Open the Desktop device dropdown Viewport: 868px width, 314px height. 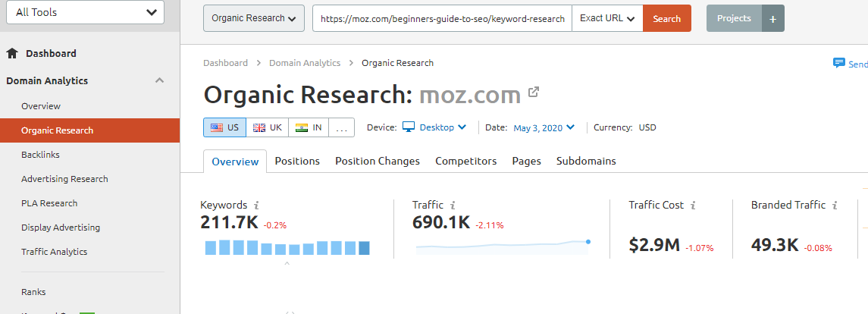pos(443,127)
